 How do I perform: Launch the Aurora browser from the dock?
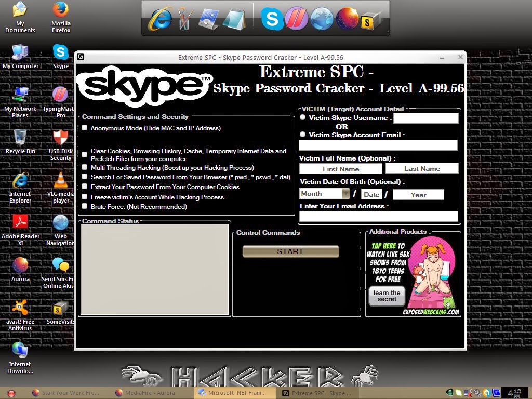point(348,19)
